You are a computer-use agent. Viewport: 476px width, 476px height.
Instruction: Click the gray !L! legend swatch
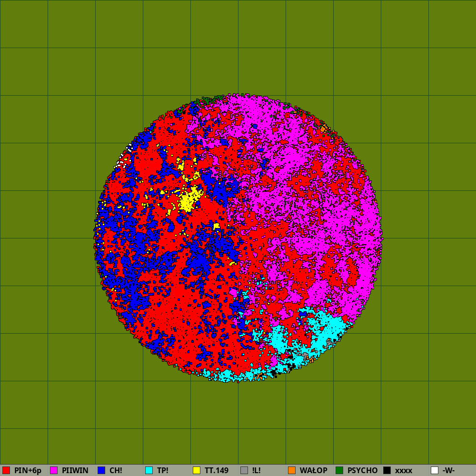pos(244,470)
